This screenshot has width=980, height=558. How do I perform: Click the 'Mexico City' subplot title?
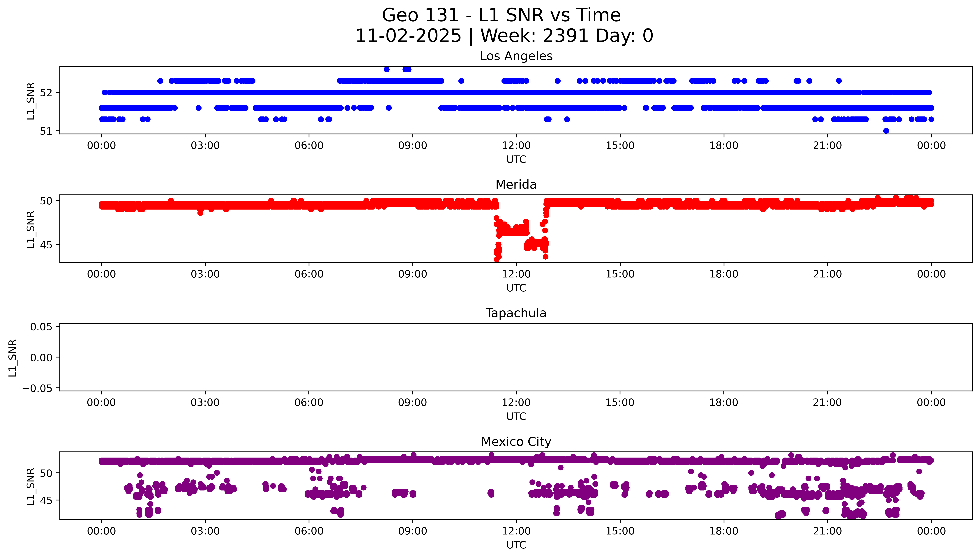coord(516,442)
